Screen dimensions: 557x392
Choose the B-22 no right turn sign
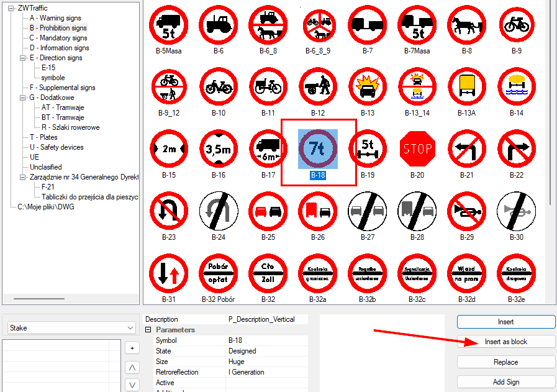(517, 148)
